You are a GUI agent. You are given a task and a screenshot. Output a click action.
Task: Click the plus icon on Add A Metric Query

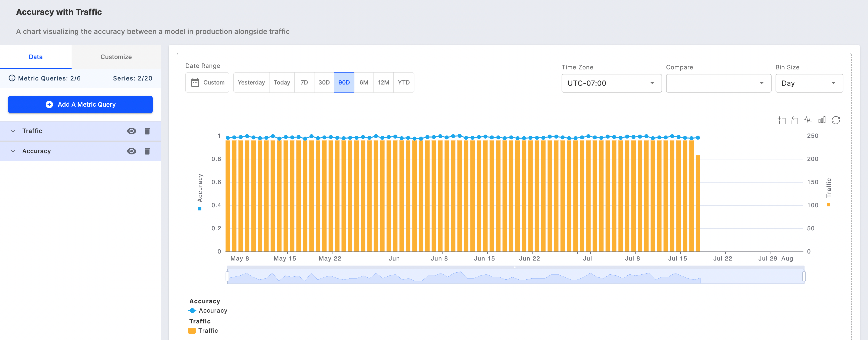click(x=49, y=105)
